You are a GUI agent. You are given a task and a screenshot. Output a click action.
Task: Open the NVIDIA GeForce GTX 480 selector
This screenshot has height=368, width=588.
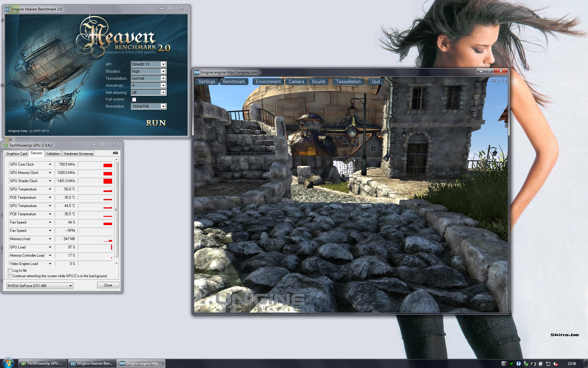40,286
